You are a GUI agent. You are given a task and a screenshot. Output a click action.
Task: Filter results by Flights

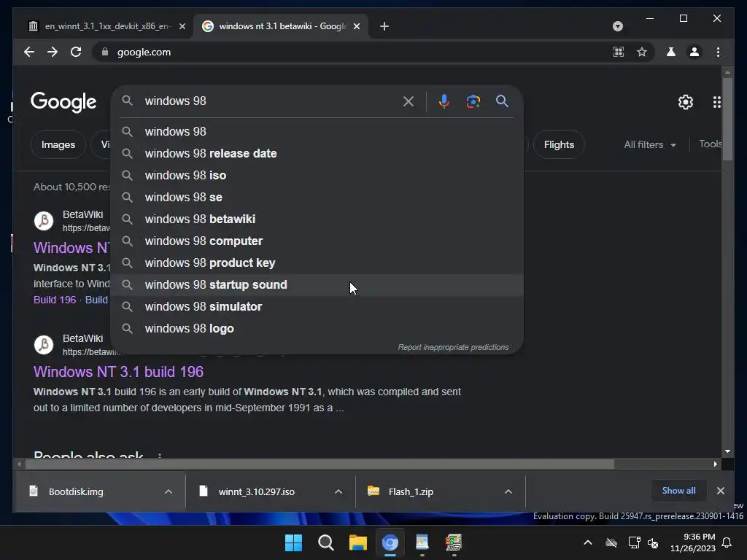[x=559, y=145]
